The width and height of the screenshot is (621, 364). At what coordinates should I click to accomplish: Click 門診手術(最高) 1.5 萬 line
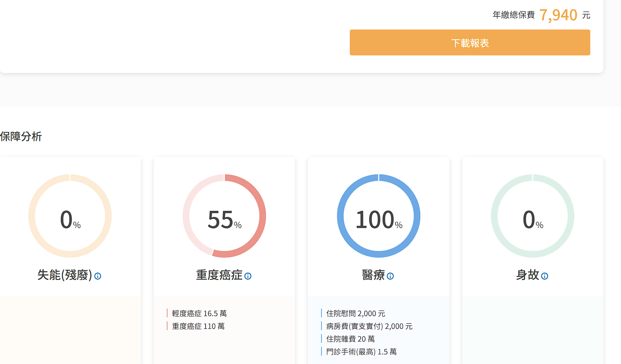click(361, 352)
